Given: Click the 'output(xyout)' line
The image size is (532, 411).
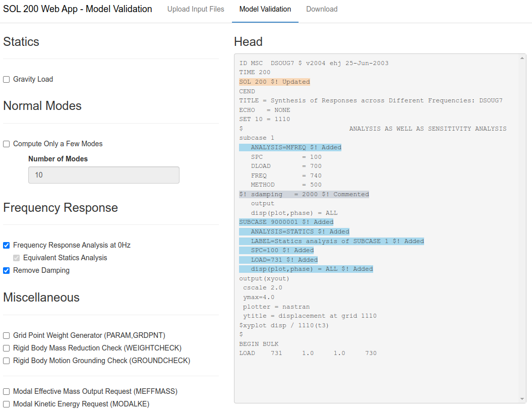Looking at the screenshot, I should coord(264,278).
